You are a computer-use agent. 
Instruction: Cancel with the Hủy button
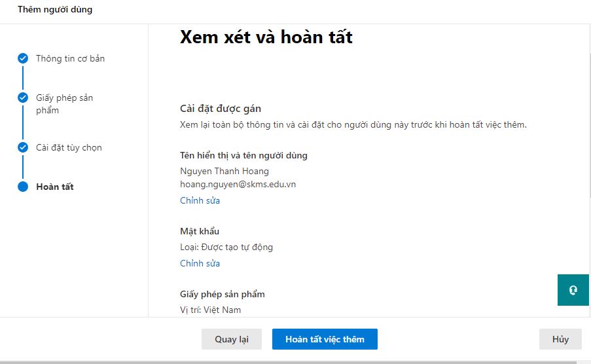pos(560,339)
